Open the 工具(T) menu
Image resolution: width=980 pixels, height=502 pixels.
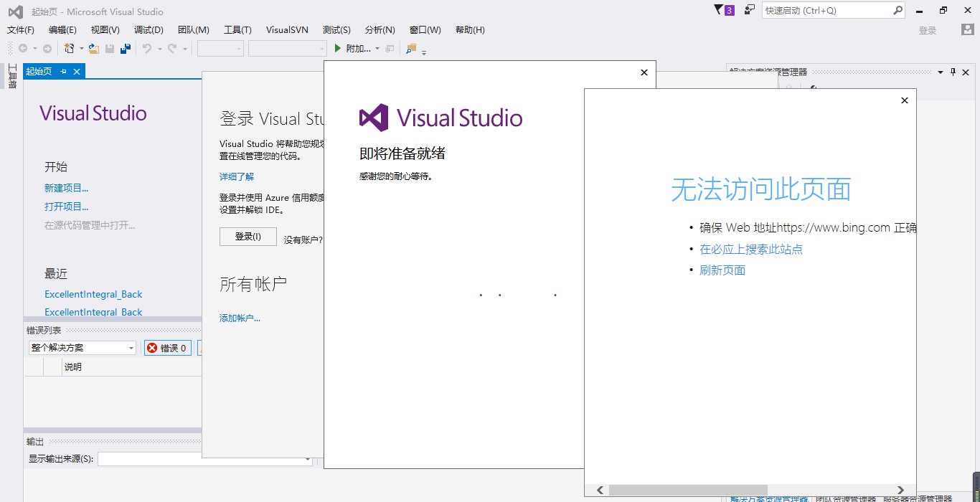tap(237, 29)
